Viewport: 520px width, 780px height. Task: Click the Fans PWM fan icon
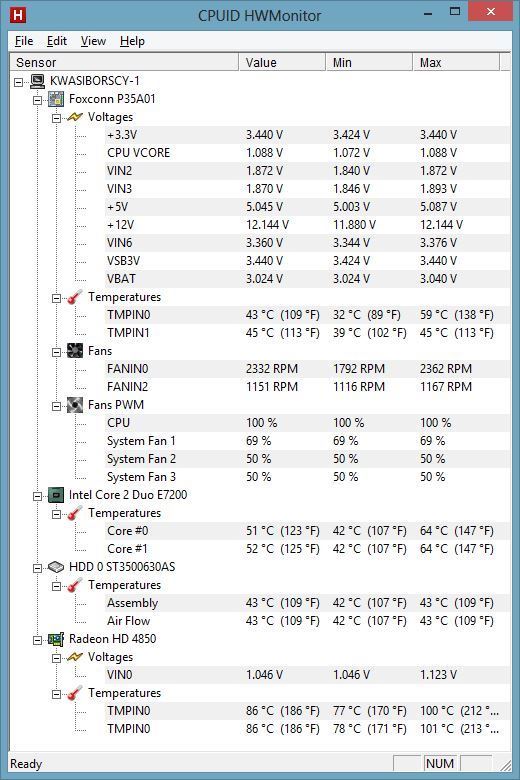(75, 405)
